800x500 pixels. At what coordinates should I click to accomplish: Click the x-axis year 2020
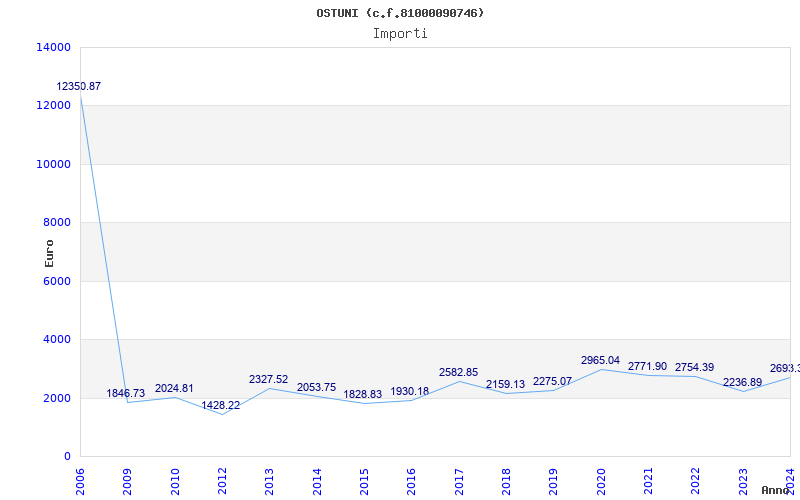[x=601, y=482]
